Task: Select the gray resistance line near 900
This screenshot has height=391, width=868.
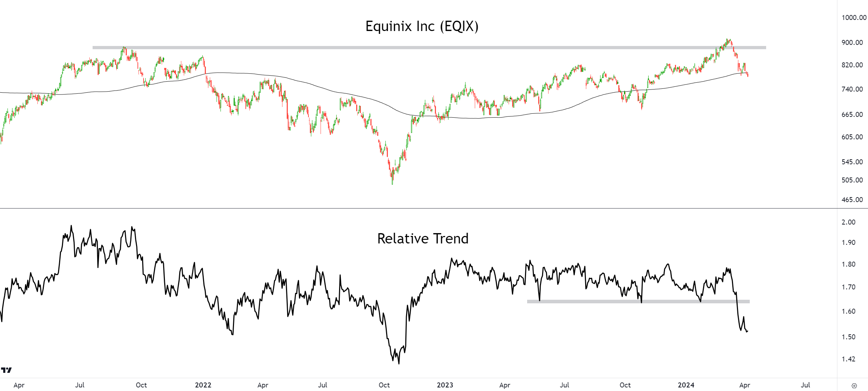Action: point(429,47)
